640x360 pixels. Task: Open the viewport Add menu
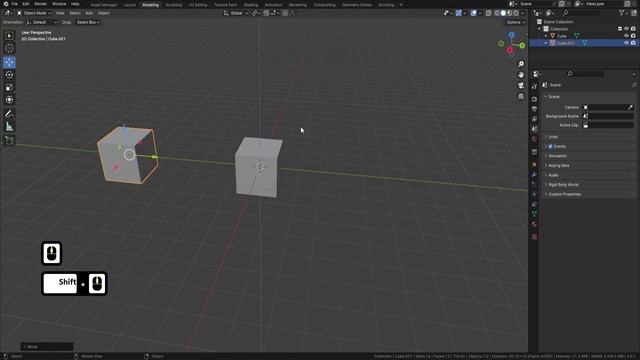tap(89, 13)
